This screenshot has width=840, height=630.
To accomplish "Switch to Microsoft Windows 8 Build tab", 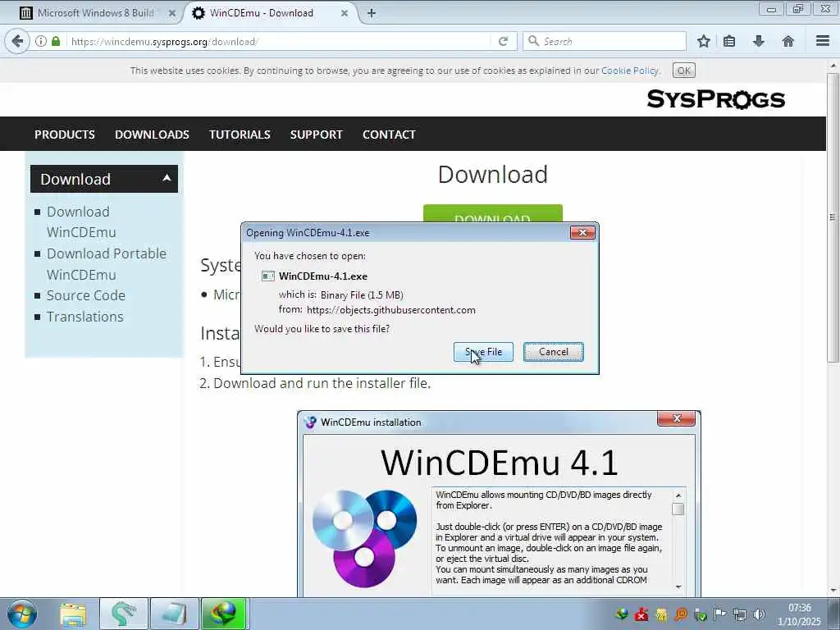I will pos(95,13).
